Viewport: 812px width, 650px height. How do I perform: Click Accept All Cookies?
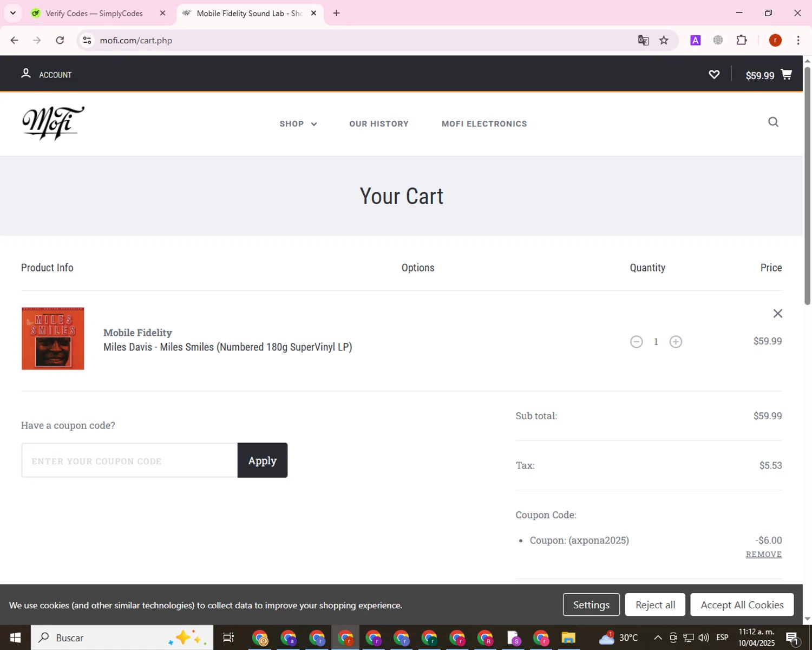(742, 605)
